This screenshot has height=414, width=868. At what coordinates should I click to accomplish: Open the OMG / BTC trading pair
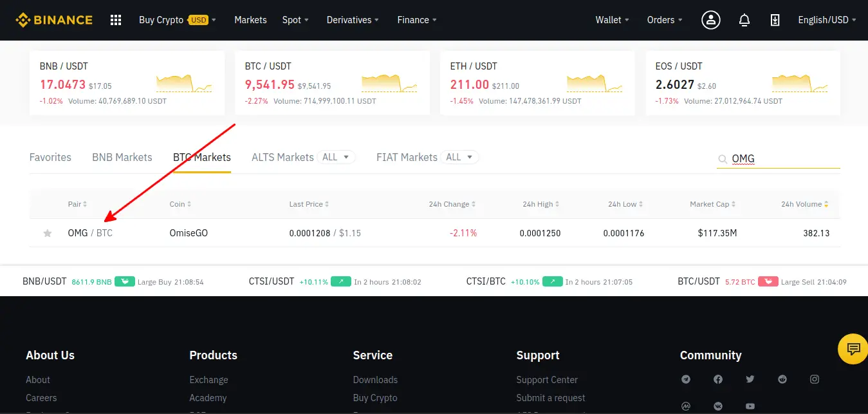tap(90, 233)
